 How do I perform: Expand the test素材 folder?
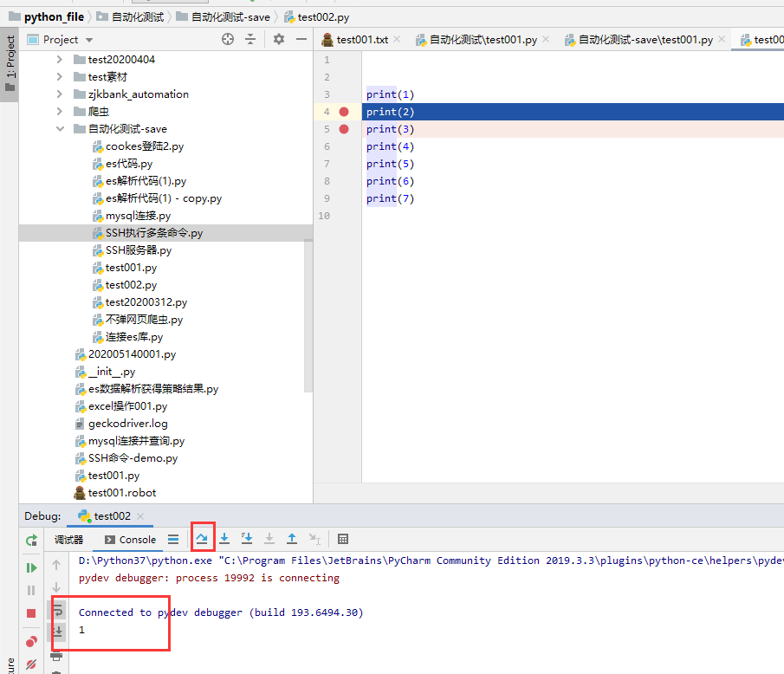60,76
